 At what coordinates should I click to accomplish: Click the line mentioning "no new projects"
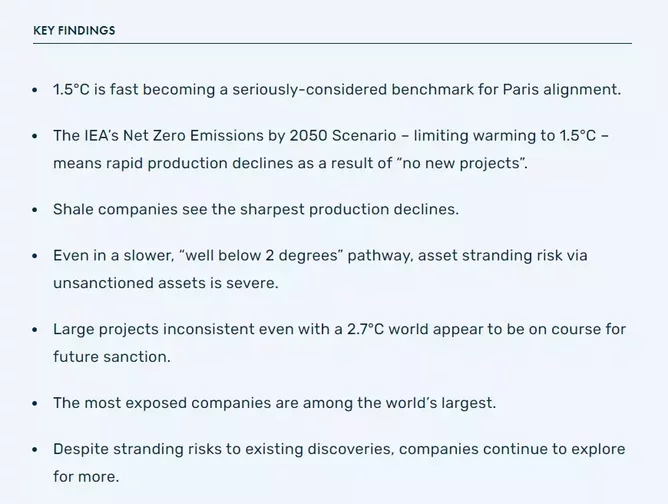click(290, 163)
